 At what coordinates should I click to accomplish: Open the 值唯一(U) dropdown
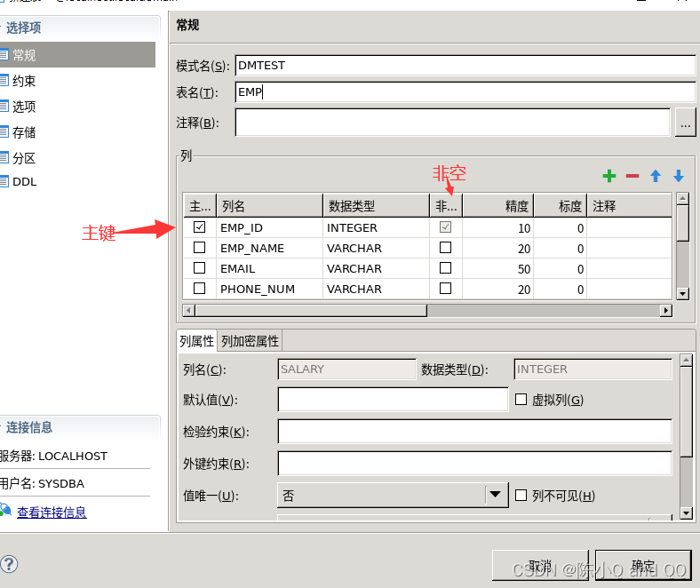(393, 495)
